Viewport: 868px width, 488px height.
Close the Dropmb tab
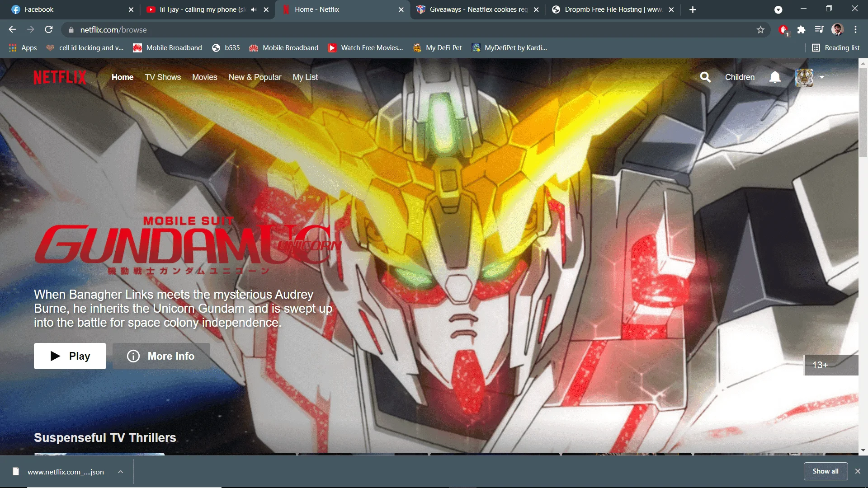point(671,9)
